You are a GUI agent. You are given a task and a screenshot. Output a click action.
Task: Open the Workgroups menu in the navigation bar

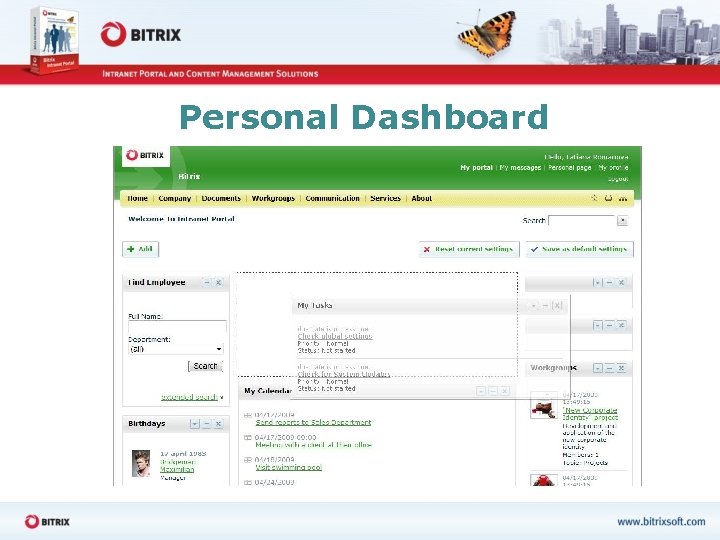coord(273,198)
